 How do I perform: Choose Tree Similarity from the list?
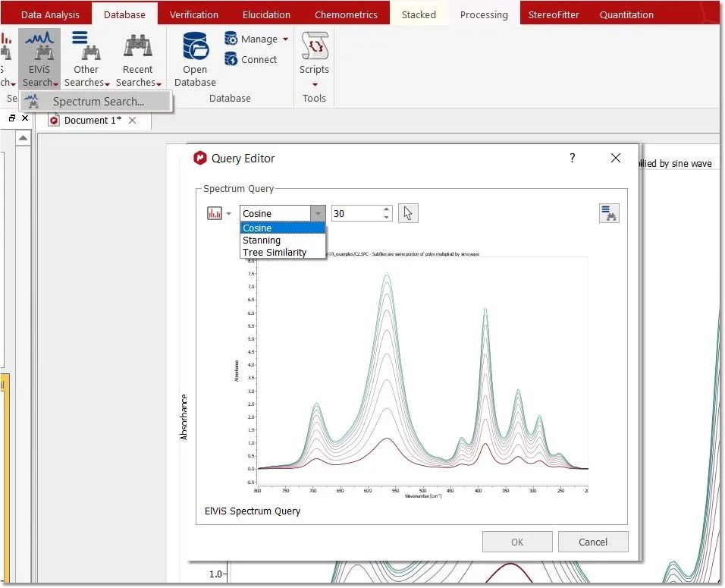pos(275,252)
